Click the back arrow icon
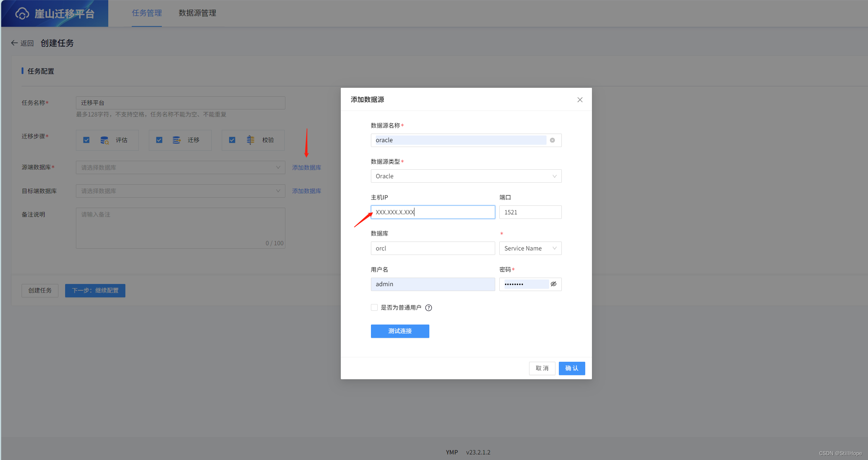The image size is (868, 460). pyautogui.click(x=14, y=43)
